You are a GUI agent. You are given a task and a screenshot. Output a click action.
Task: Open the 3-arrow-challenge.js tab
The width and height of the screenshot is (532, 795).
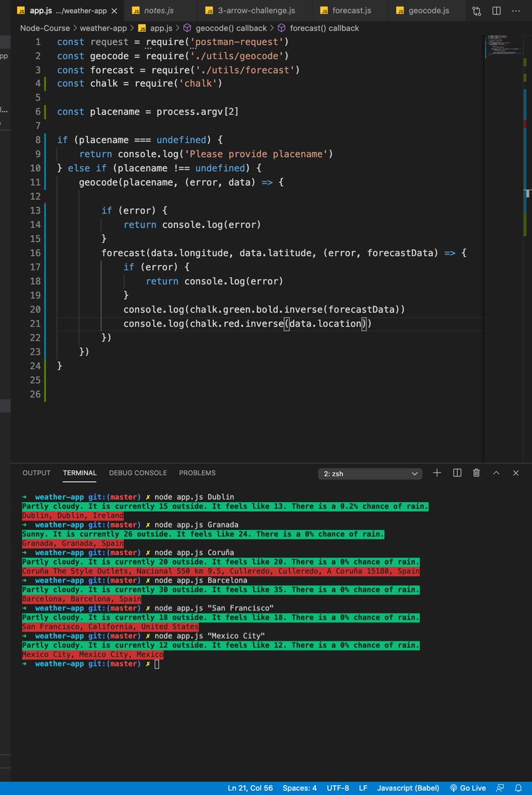[255, 11]
